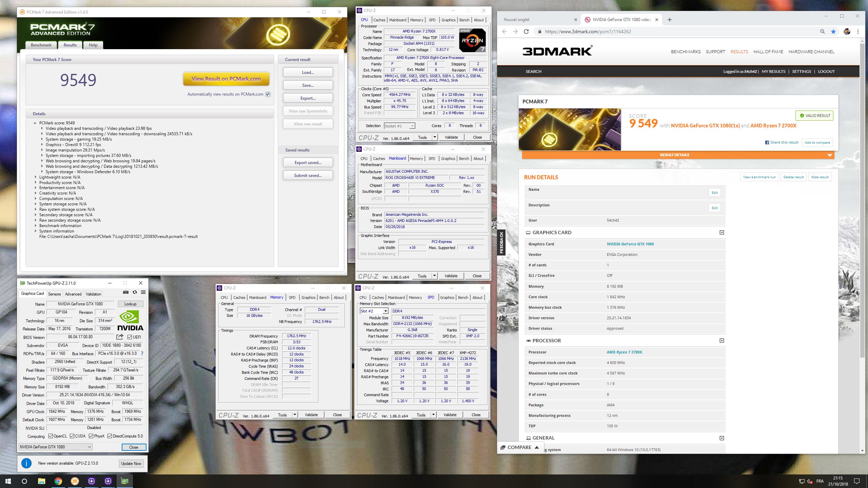The height and width of the screenshot is (488, 868).
Task: Expand the Lightweight score tree node
Action: pyautogui.click(x=36, y=177)
